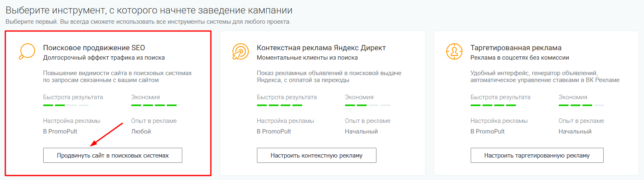The width and height of the screenshot is (644, 180).
Task: Click "Реклама в соцсетях без комиссии" subtitle
Action: 520,58
